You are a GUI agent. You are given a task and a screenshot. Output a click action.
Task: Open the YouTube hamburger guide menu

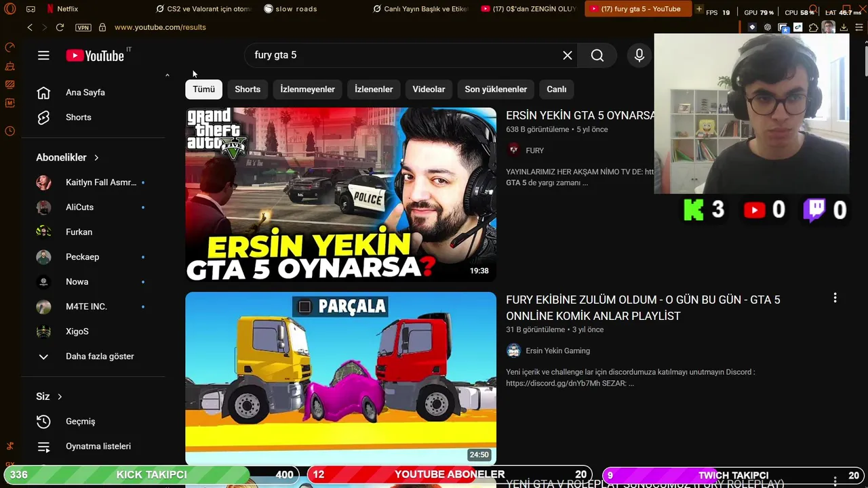click(x=43, y=56)
